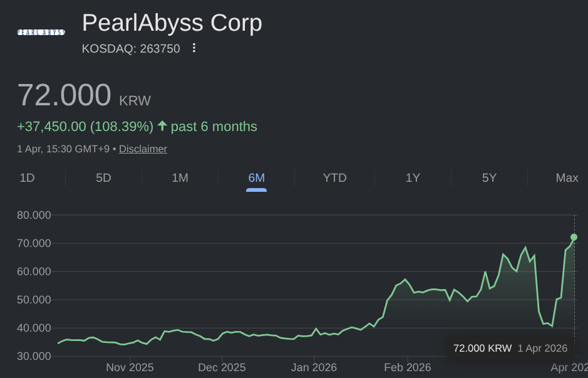Screen dimensions: 588x378
Task: Click the 72.000 current price value
Action: [x=64, y=95]
